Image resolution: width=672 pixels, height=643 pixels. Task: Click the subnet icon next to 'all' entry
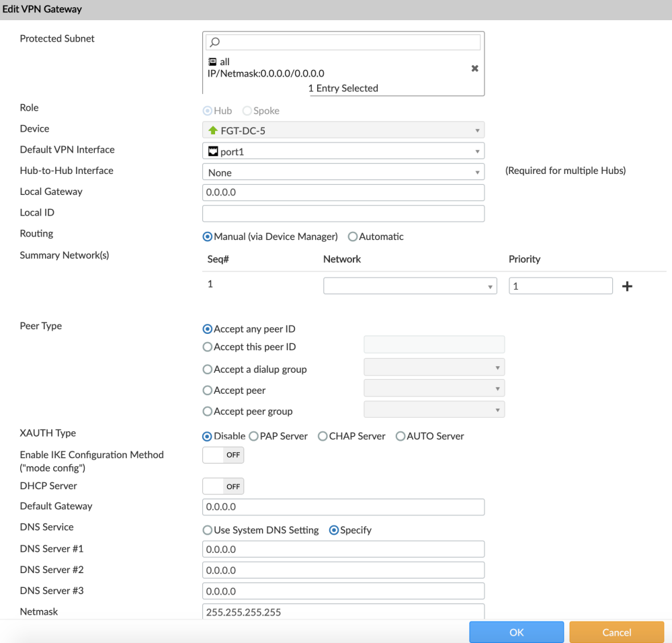click(x=211, y=61)
